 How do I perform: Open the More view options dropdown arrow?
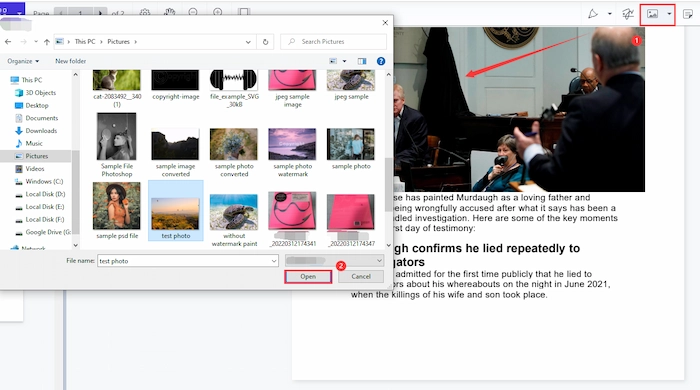tap(344, 61)
